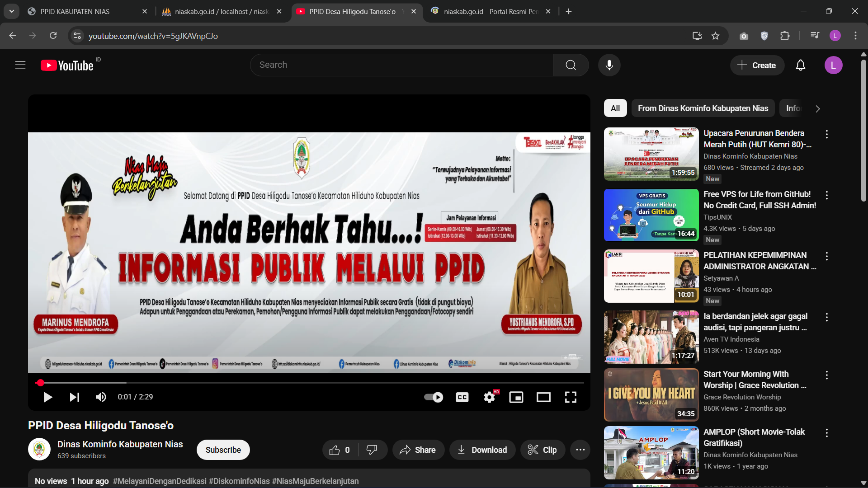
Task: Play the video
Action: pos(47,397)
